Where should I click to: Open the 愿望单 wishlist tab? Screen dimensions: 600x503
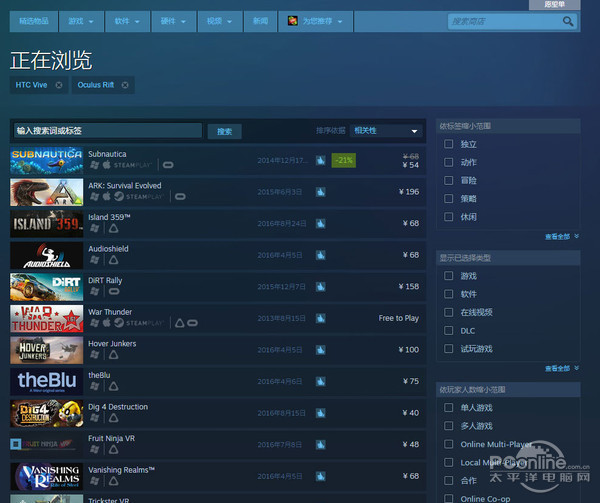click(x=554, y=5)
